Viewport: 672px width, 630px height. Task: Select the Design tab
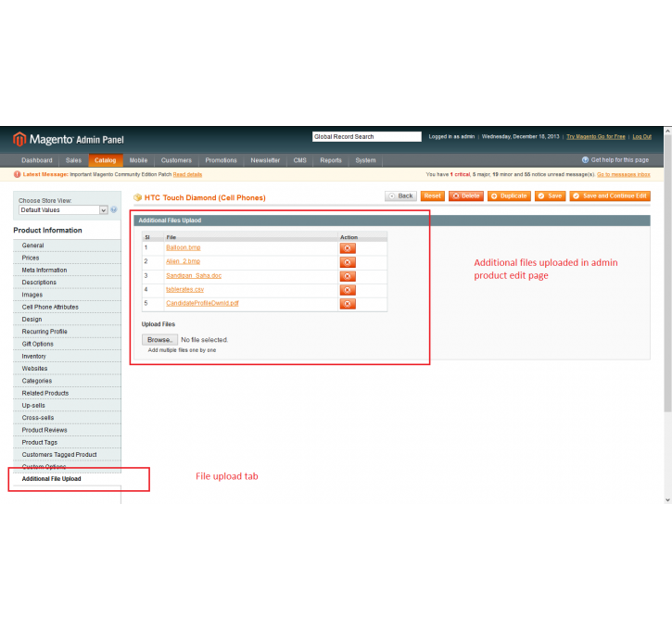(67, 320)
